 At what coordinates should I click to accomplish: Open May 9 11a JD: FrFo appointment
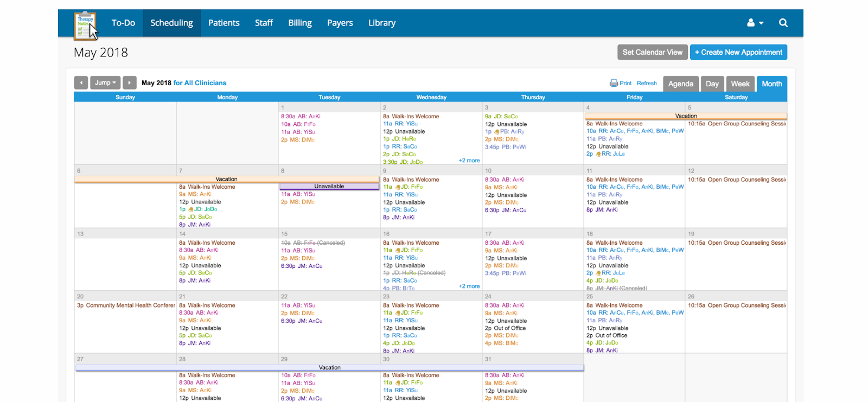click(403, 187)
